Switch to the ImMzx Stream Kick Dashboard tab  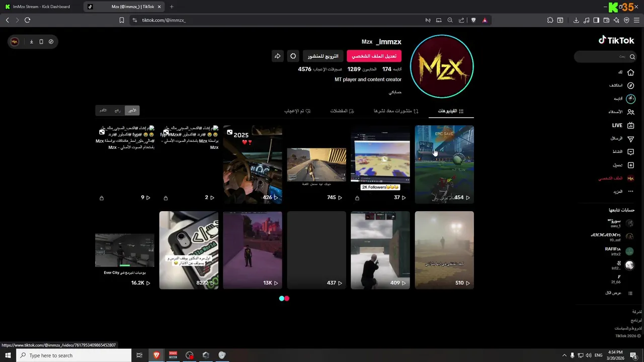click(x=41, y=7)
